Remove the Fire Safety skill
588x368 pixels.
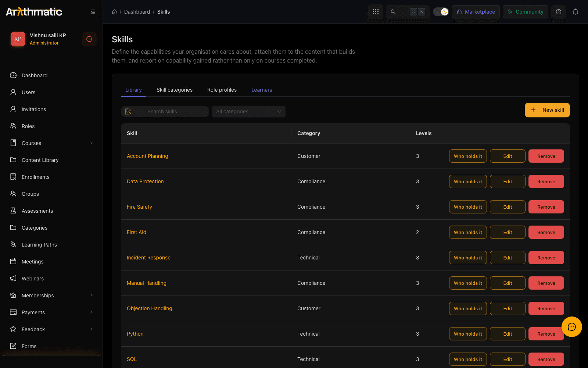(x=546, y=207)
